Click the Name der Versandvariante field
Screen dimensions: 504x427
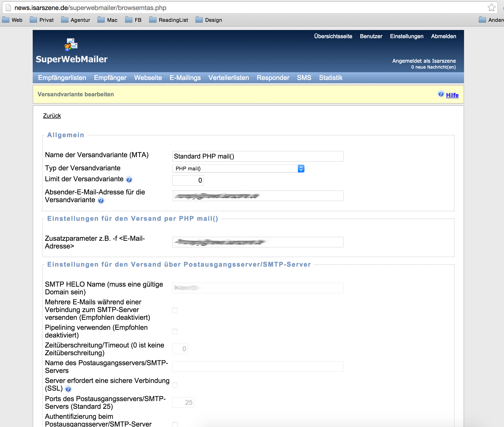click(x=258, y=156)
